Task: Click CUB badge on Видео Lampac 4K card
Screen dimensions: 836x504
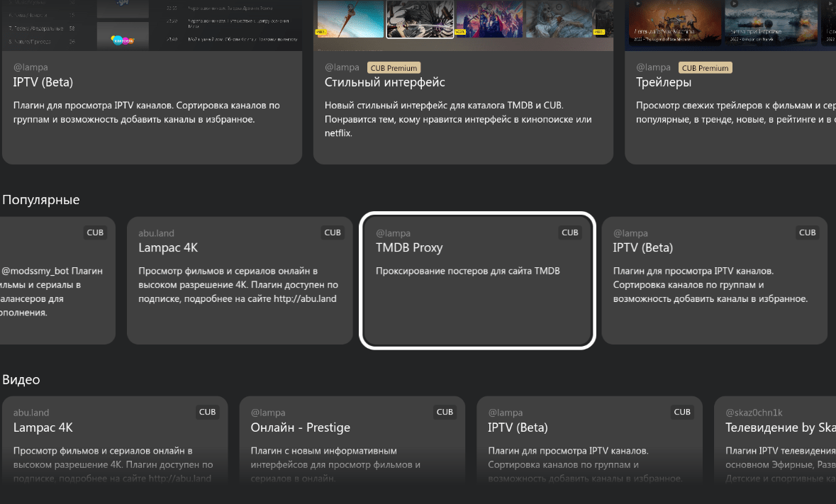Action: [x=207, y=412]
